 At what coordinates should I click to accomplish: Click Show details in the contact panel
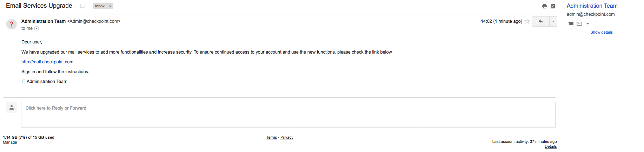tap(601, 32)
